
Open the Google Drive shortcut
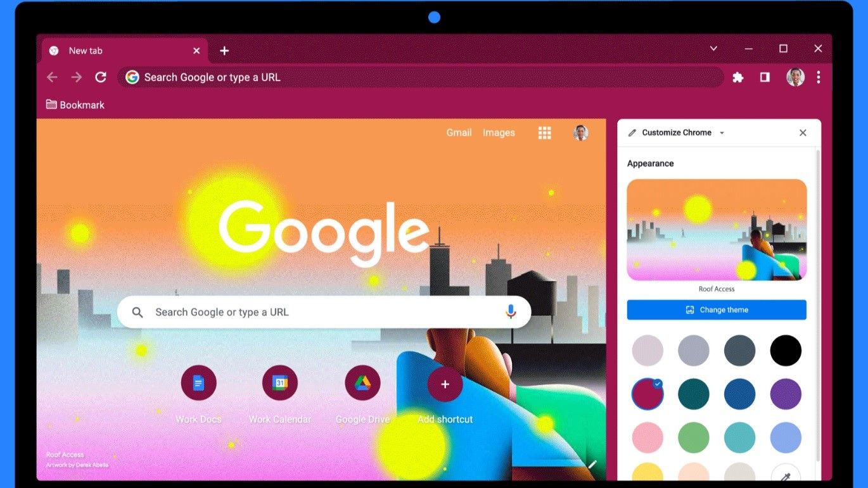362,383
